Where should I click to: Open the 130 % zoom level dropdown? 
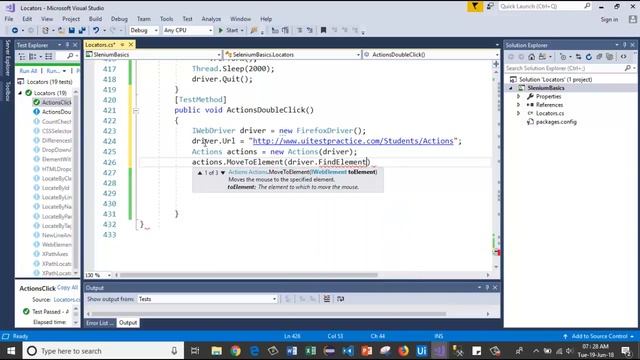point(98,275)
